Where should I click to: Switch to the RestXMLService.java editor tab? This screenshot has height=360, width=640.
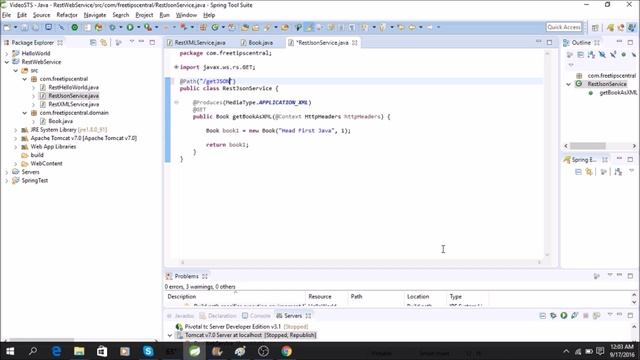click(196, 42)
